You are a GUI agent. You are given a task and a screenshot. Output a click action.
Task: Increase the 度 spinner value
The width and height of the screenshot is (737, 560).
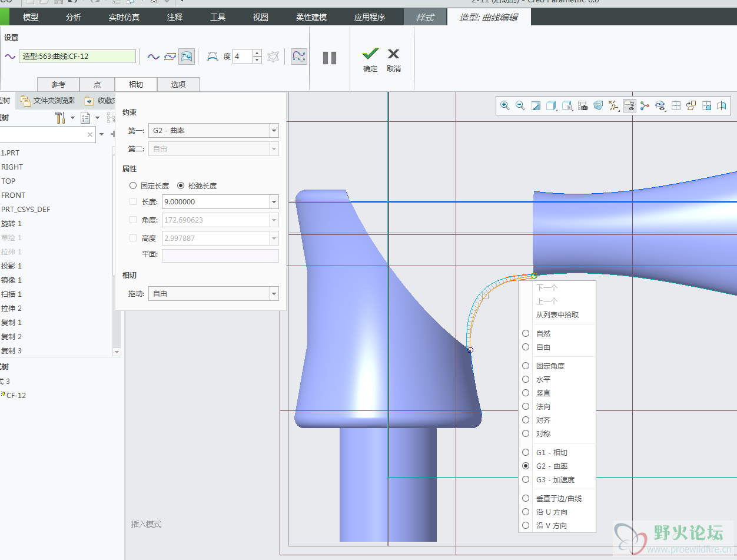pyautogui.click(x=257, y=53)
